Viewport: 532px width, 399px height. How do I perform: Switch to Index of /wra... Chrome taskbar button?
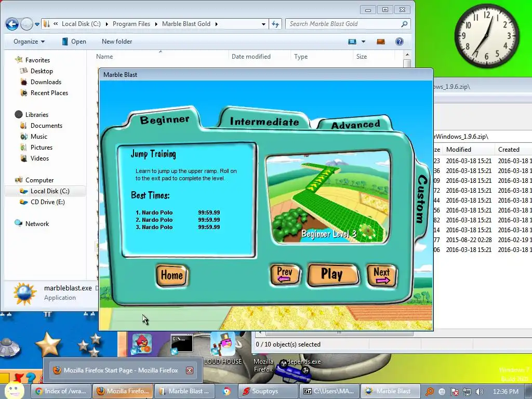(61, 391)
